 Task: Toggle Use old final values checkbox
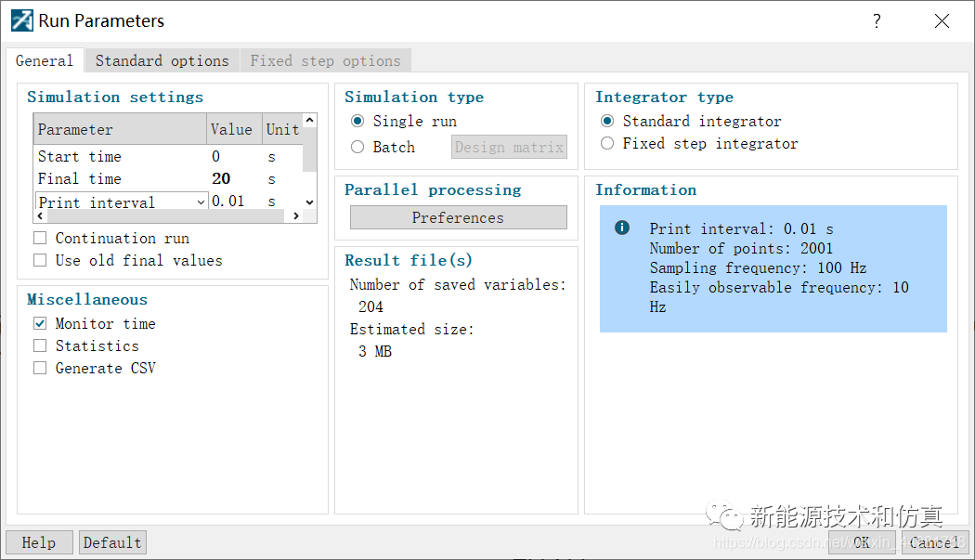tap(40, 261)
